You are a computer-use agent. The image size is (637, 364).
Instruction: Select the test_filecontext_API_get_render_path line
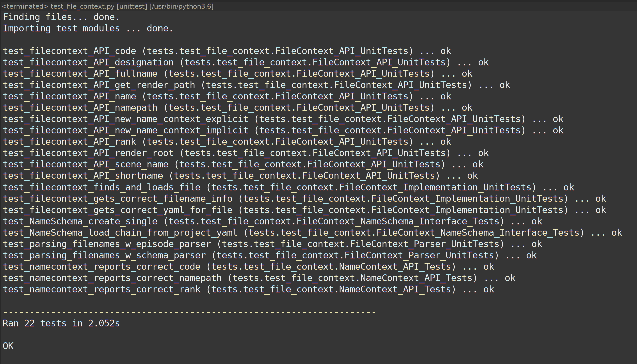click(256, 85)
